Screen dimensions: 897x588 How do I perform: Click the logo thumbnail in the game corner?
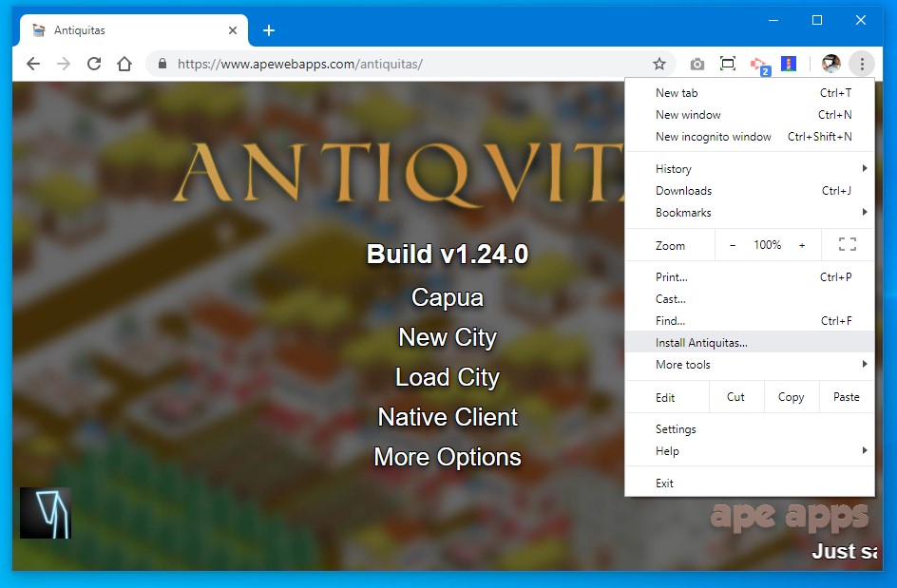pos(46,513)
